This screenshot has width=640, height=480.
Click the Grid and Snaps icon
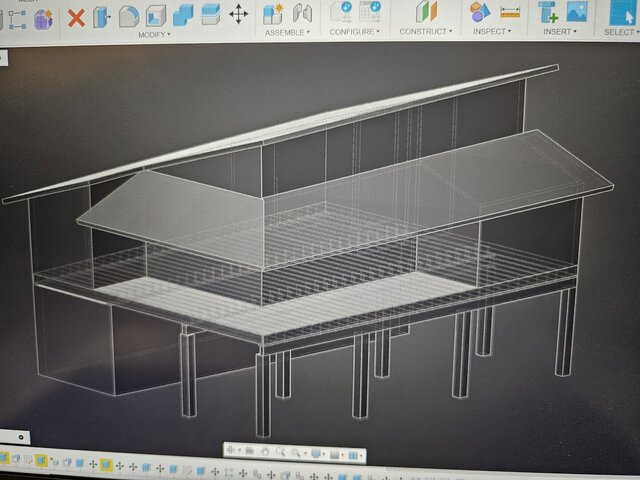coord(335,454)
